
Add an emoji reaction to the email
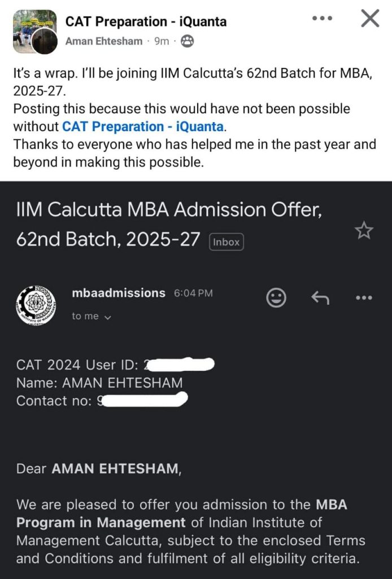tap(276, 297)
